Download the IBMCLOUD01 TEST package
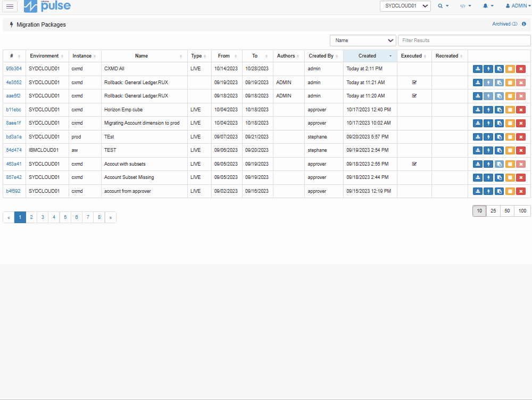532x400 pixels. pos(477,150)
